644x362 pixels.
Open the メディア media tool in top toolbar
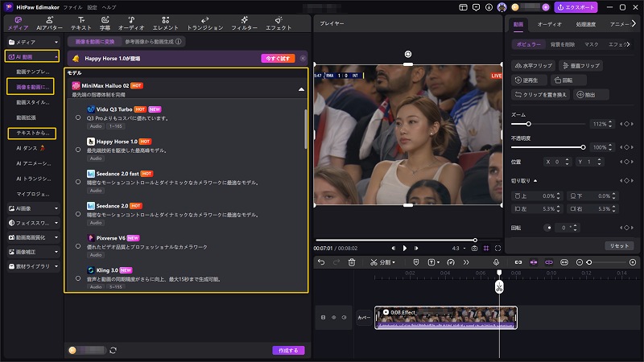click(x=18, y=23)
